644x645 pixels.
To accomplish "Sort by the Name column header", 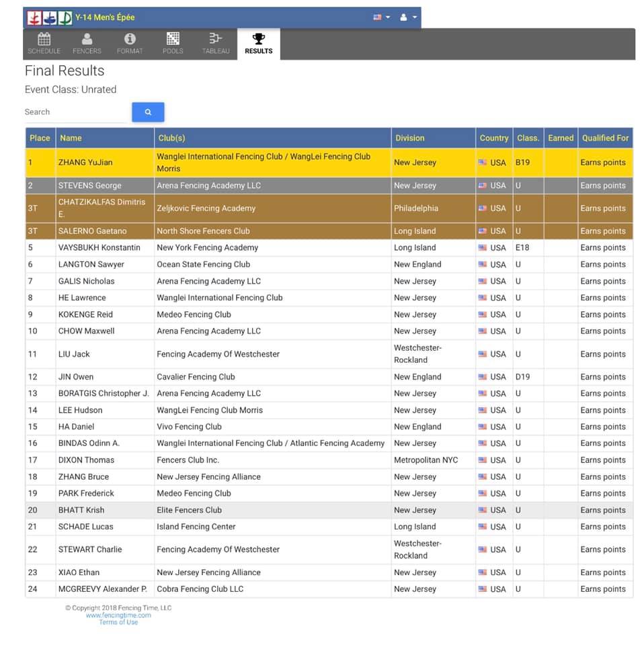I will (105, 138).
